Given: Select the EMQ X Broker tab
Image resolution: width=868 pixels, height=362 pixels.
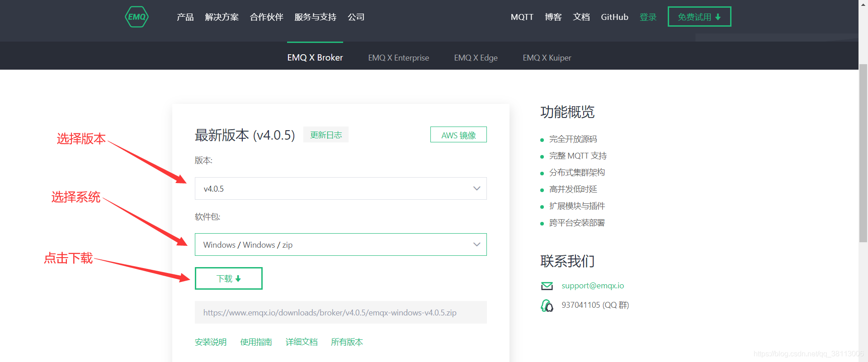Looking at the screenshot, I should (x=315, y=57).
